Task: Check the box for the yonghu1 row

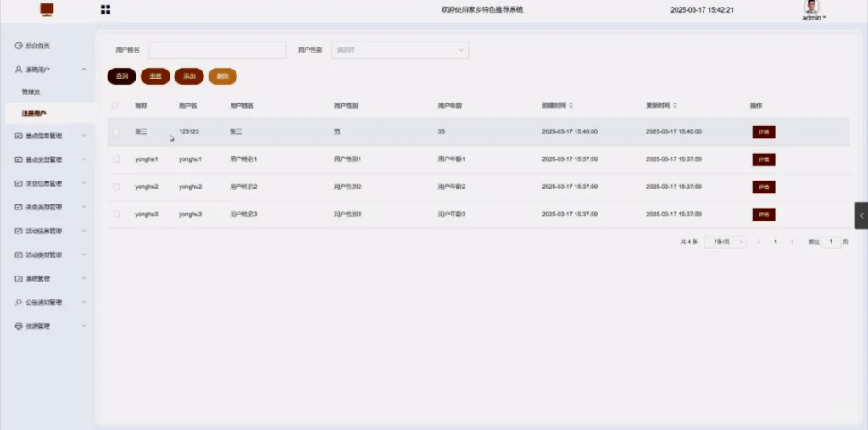Action: [116, 159]
